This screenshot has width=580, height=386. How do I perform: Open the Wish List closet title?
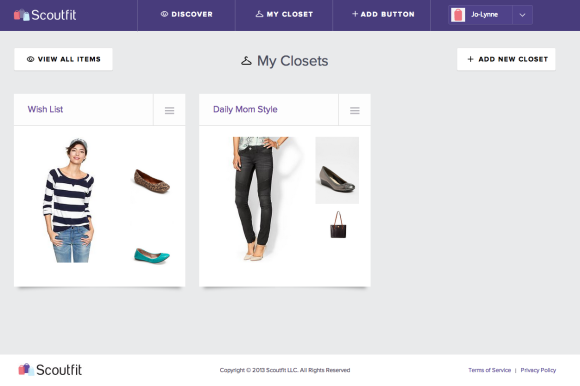(x=45, y=109)
